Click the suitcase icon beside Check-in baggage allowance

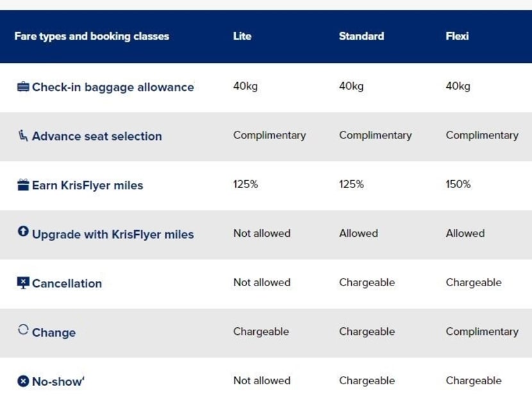[23, 87]
